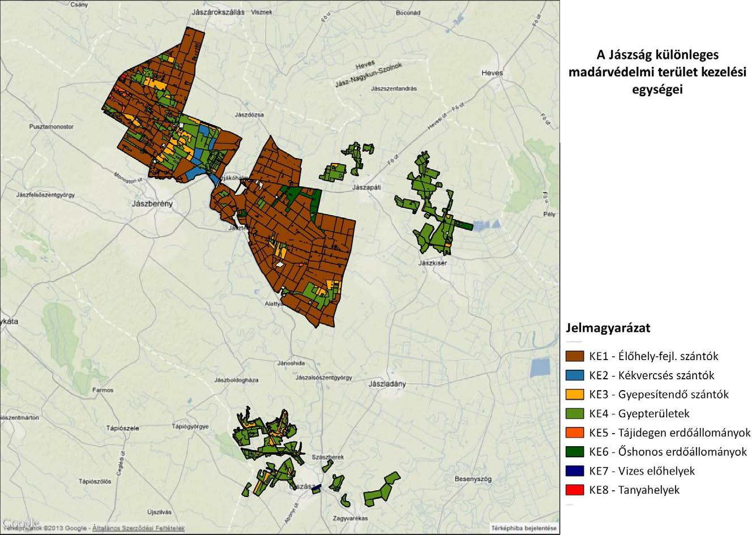Click the KE5 orange legend swatch

point(574,433)
